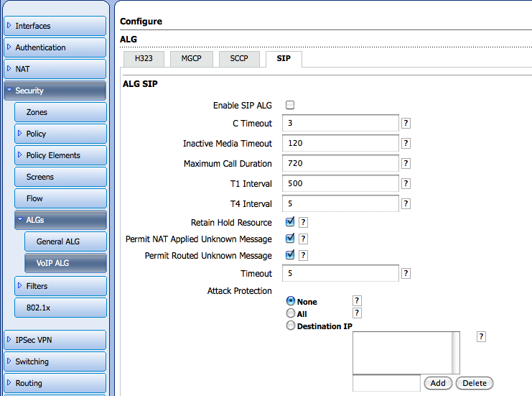Click the T4 Interval field
The width and height of the screenshot is (532, 396).
click(340, 203)
